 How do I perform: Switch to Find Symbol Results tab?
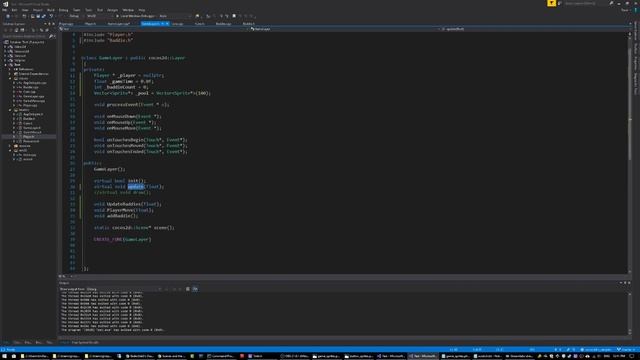(85, 342)
